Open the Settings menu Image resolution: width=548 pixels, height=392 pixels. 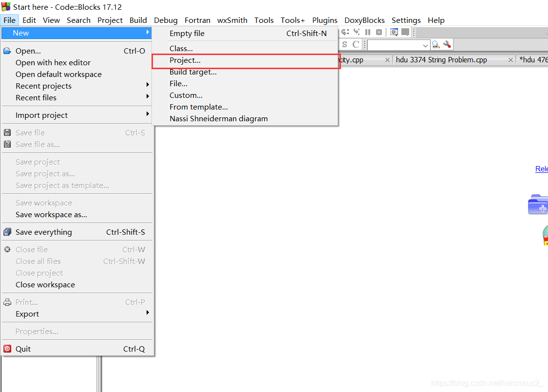pyautogui.click(x=406, y=20)
